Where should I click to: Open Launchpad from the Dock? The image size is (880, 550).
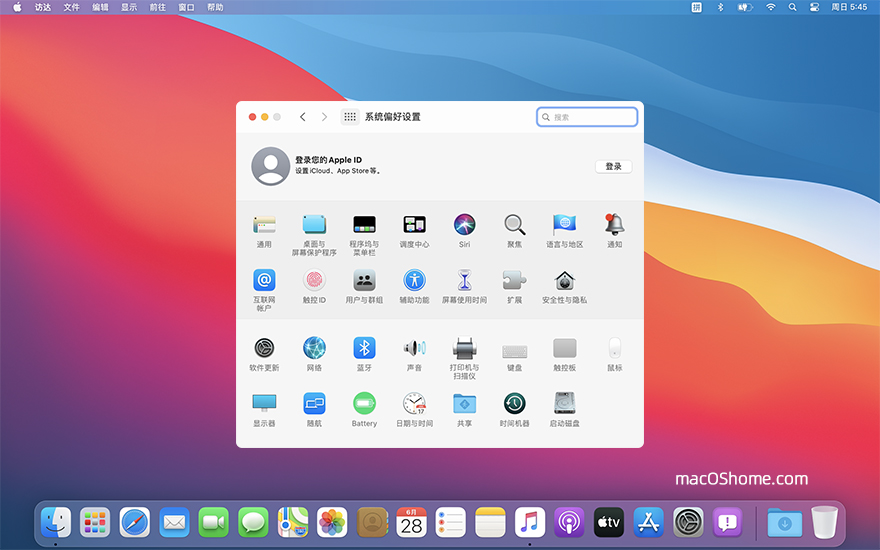95,522
